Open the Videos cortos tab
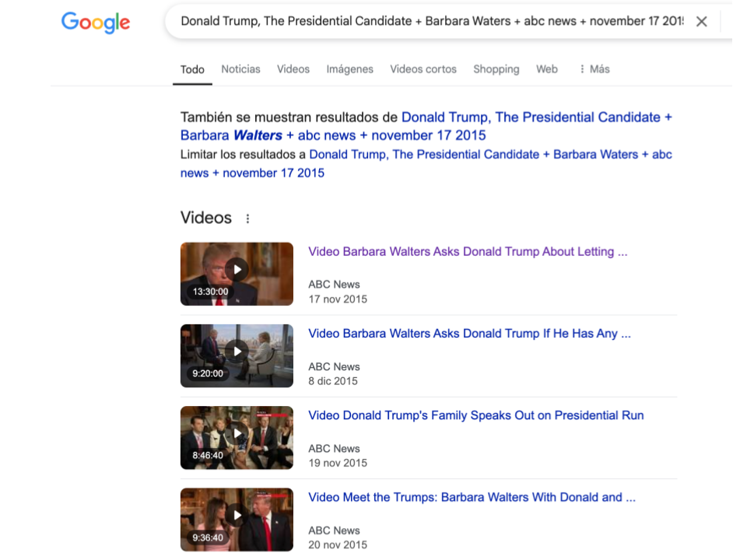The image size is (747, 560). click(x=423, y=69)
